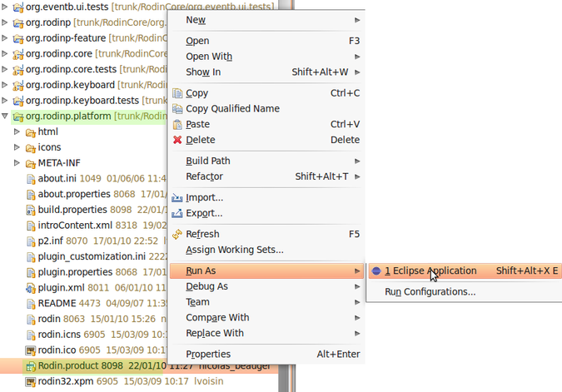Click the red Delete X icon
Image resolution: width=562 pixels, height=392 pixels.
point(177,140)
